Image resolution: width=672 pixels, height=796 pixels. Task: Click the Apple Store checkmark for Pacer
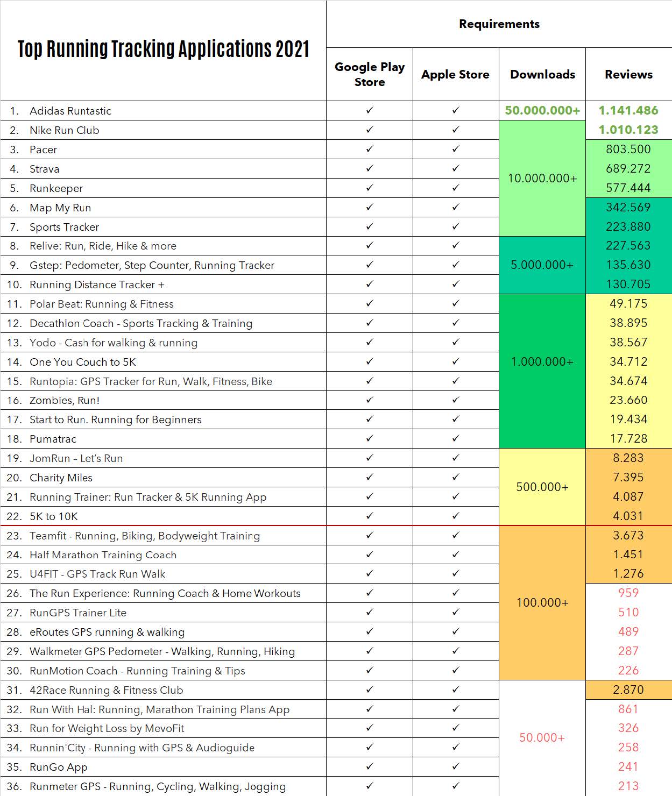[x=456, y=149]
